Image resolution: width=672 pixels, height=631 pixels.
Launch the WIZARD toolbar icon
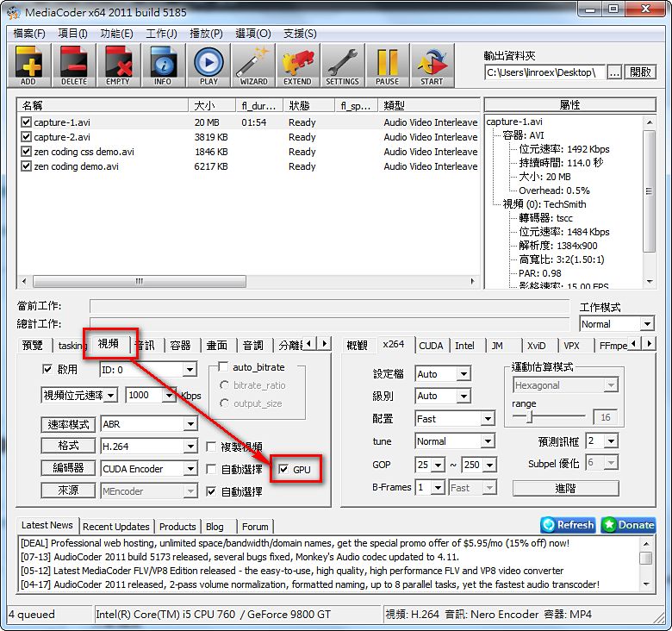tap(253, 66)
